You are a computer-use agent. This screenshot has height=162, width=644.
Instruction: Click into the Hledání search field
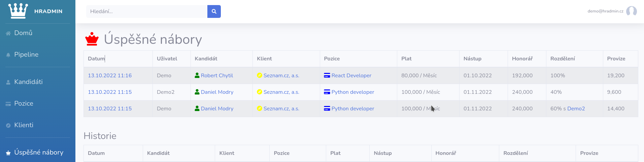[147, 11]
